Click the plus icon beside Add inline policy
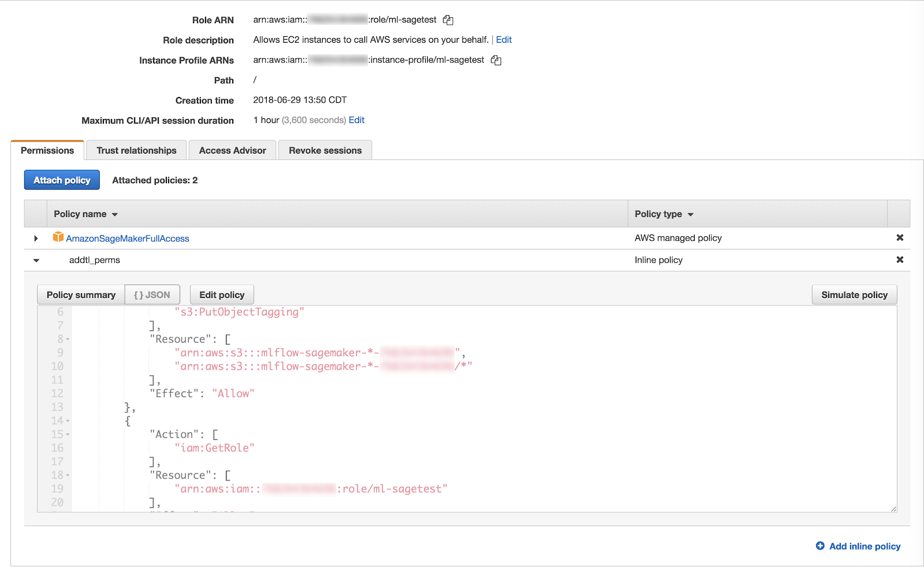 pyautogui.click(x=820, y=546)
